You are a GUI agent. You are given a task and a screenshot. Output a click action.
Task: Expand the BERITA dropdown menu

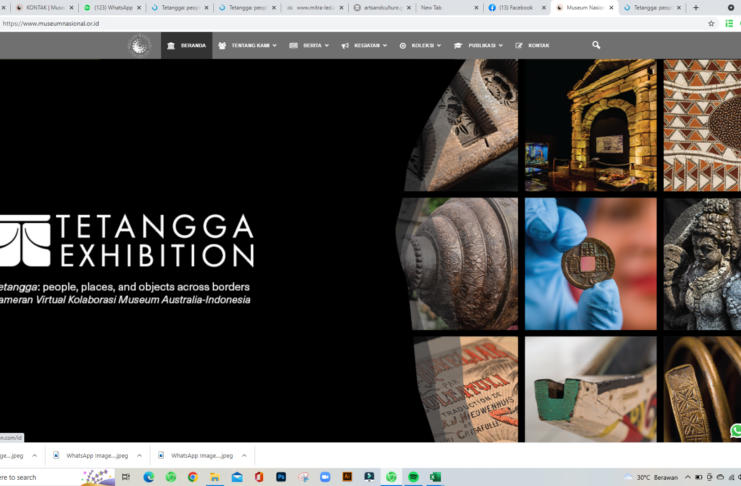coord(309,45)
